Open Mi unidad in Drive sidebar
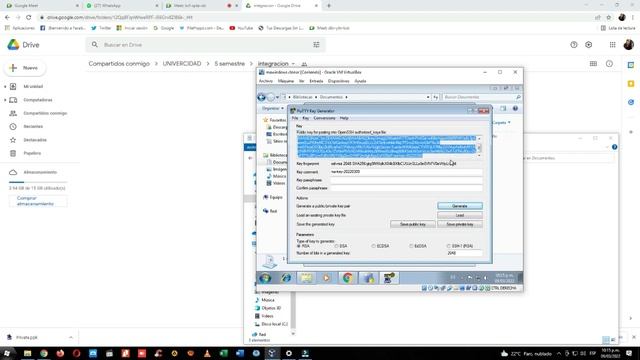The height and width of the screenshot is (360, 640). pyautogui.click(x=33, y=87)
